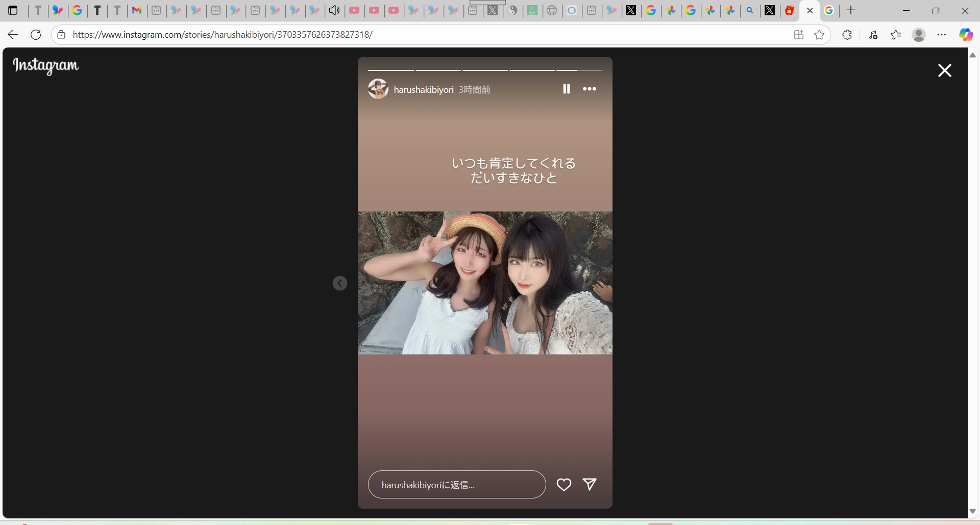
Task: Go to the previous story
Action: coord(340,283)
